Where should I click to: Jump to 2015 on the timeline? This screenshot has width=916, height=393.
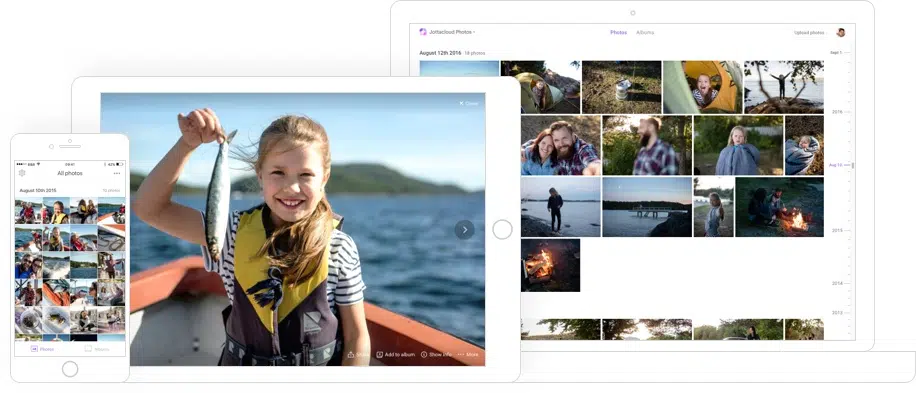point(837,231)
